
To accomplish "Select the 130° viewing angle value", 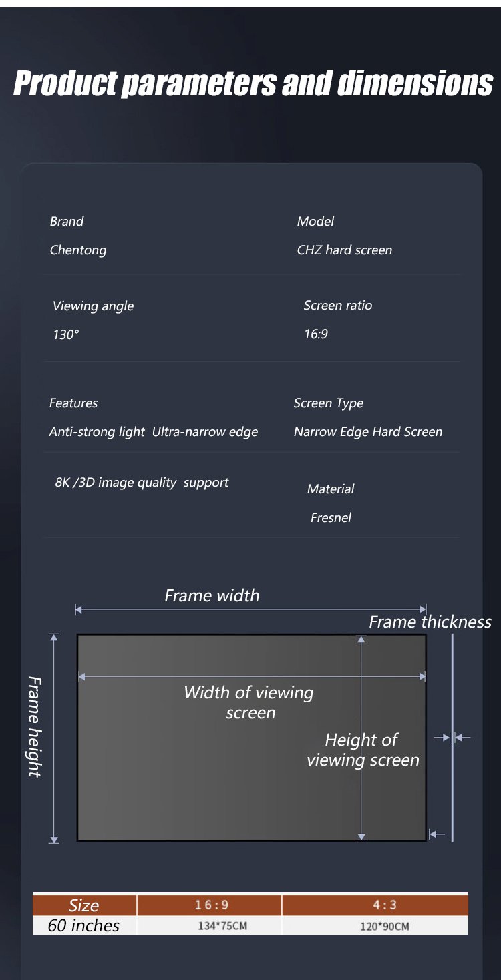I will [65, 334].
